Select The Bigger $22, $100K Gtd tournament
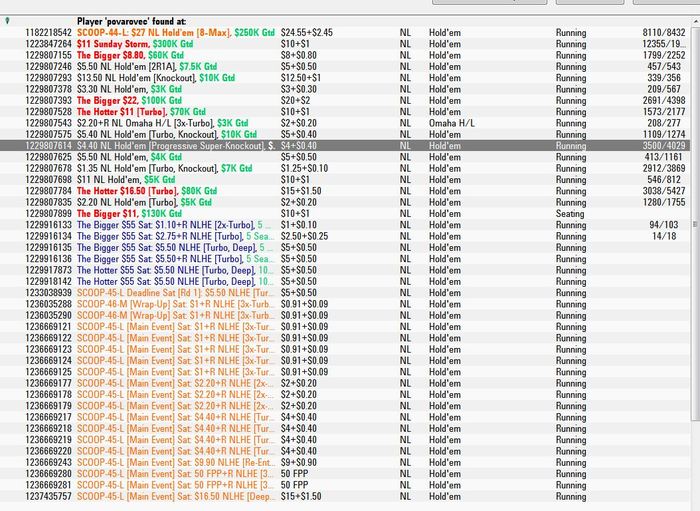 pyautogui.click(x=345, y=100)
